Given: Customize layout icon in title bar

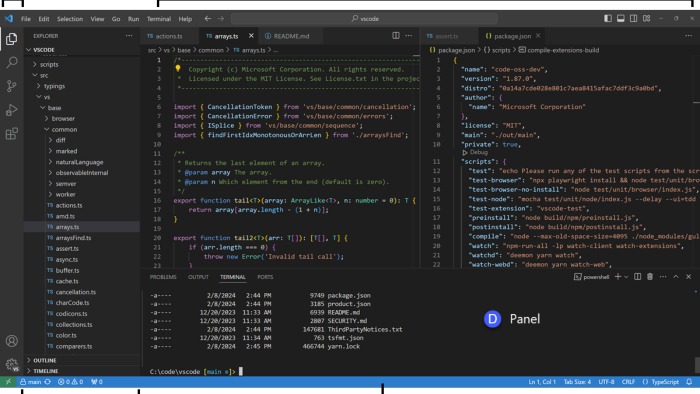Looking at the screenshot, I should click(x=646, y=18).
